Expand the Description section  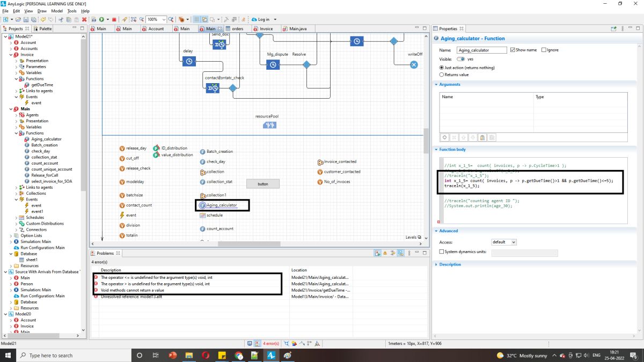click(x=436, y=264)
